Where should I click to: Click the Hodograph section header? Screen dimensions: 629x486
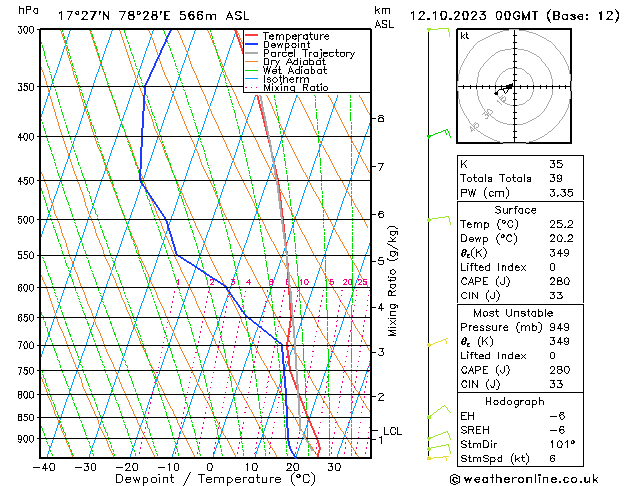pos(515,401)
